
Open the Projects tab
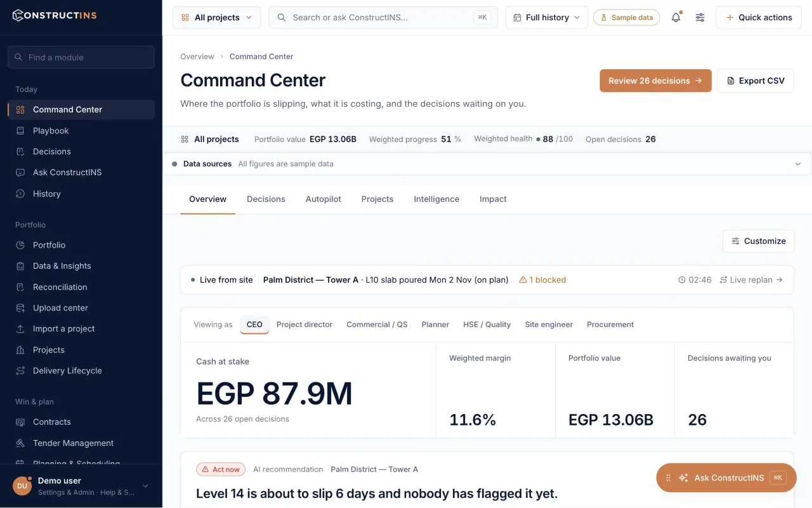(x=377, y=199)
